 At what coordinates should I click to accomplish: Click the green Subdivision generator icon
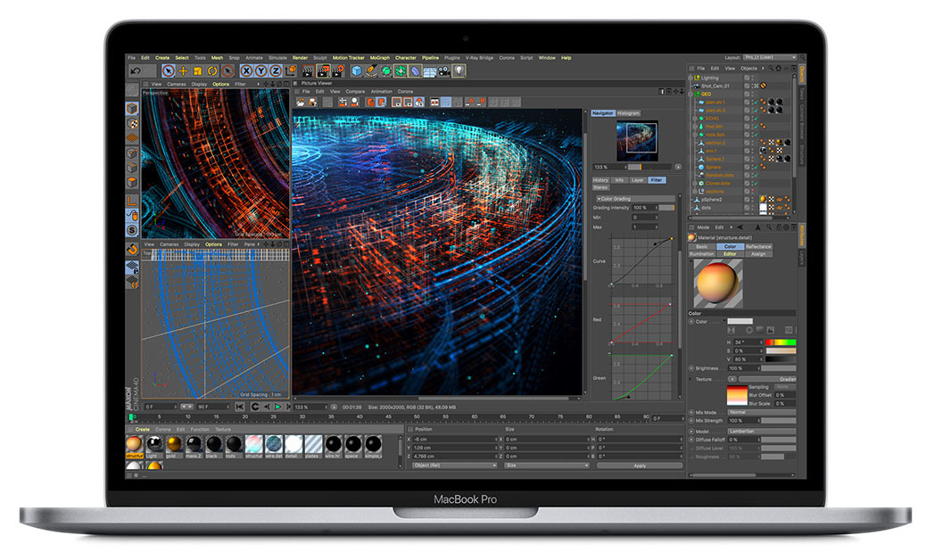pos(386,70)
